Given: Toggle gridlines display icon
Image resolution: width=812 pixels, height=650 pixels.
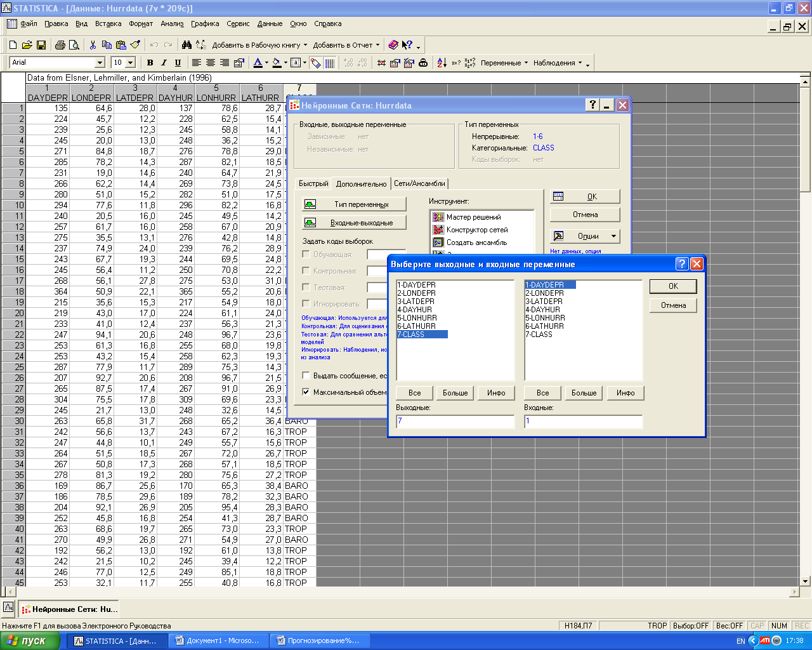Looking at the screenshot, I should 330,63.
